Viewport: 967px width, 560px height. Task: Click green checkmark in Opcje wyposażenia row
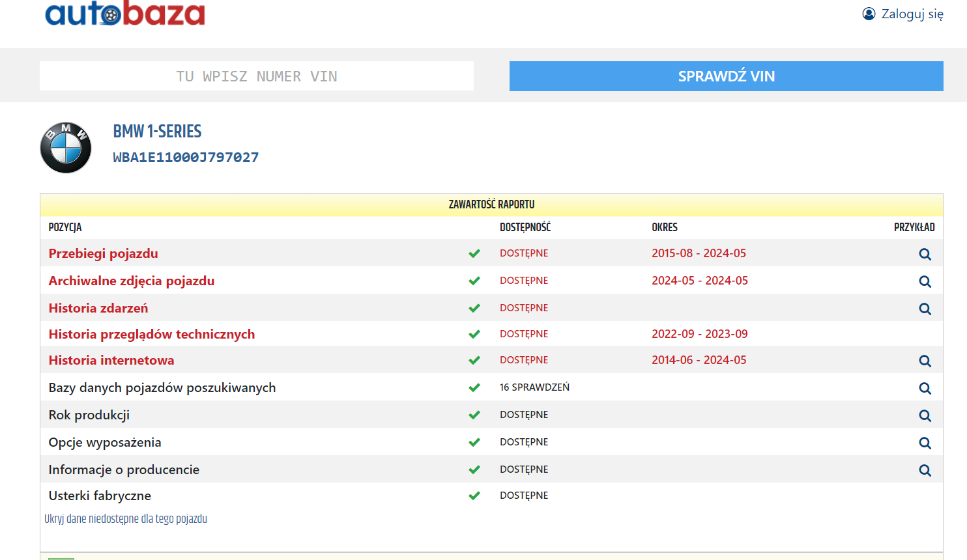474,442
